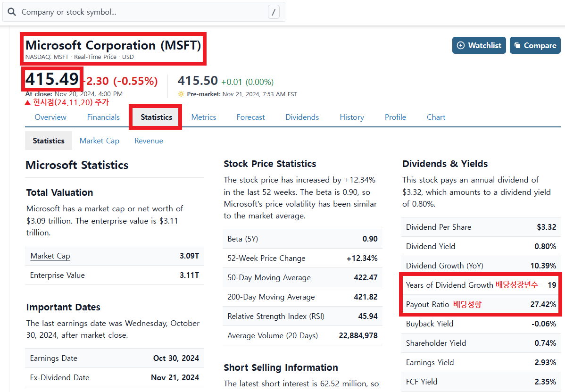The image size is (565, 392).
Task: Open the Market Cap sub-tab
Action: click(100, 141)
